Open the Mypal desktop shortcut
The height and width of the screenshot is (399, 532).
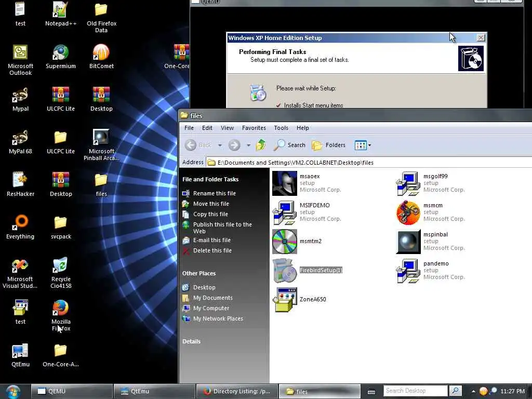coord(20,99)
